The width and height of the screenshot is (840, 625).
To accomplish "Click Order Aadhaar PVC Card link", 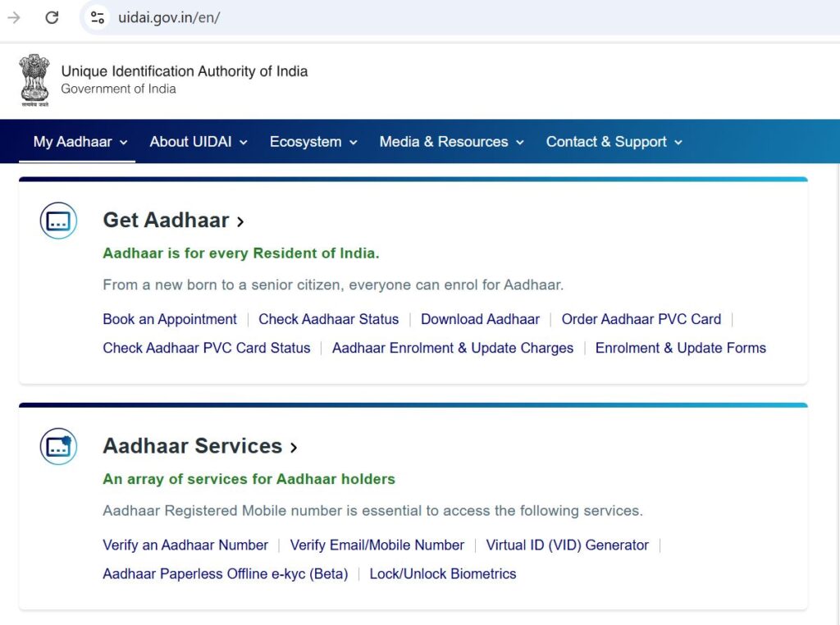I will click(x=641, y=319).
